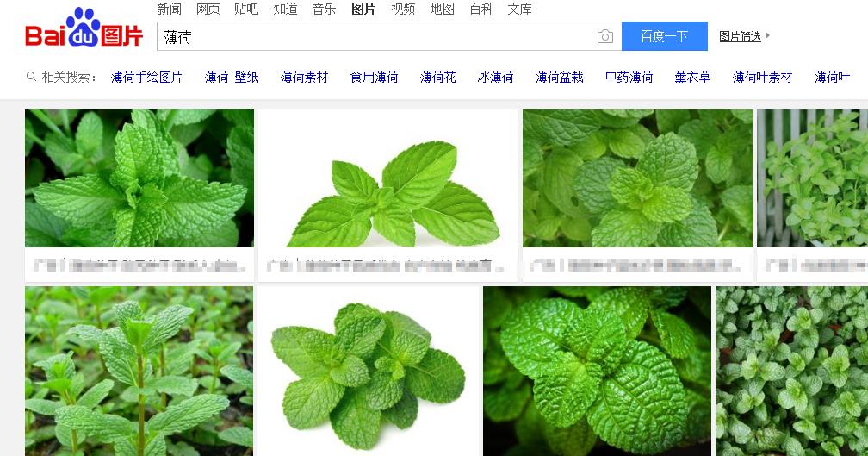868x456 pixels.
Task: Open round-leaf mint bunch on white thumbnail
Action: tap(369, 372)
